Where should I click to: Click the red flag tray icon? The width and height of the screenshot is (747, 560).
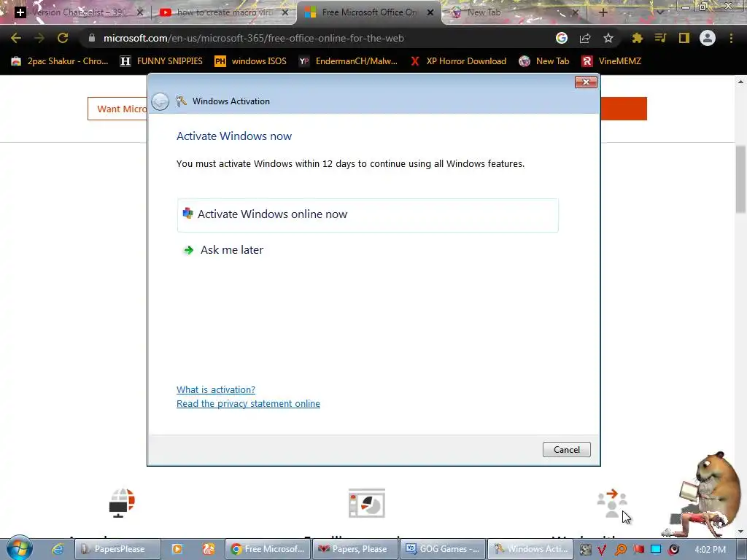point(638,550)
